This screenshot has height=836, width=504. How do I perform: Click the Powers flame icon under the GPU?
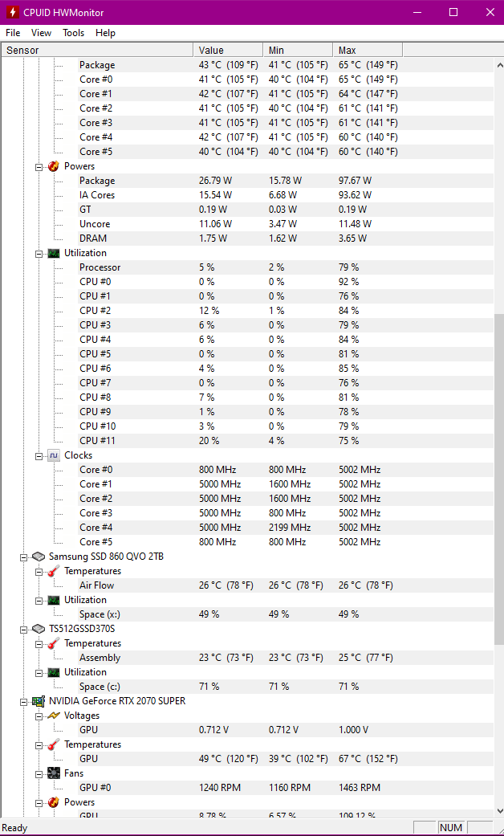53,802
